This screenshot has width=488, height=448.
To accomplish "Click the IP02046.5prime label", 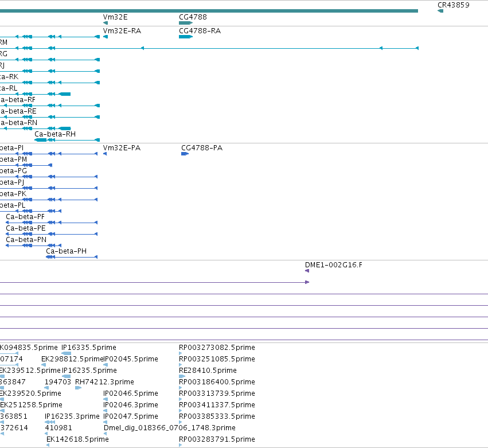I will pyautogui.click(x=131, y=394).
